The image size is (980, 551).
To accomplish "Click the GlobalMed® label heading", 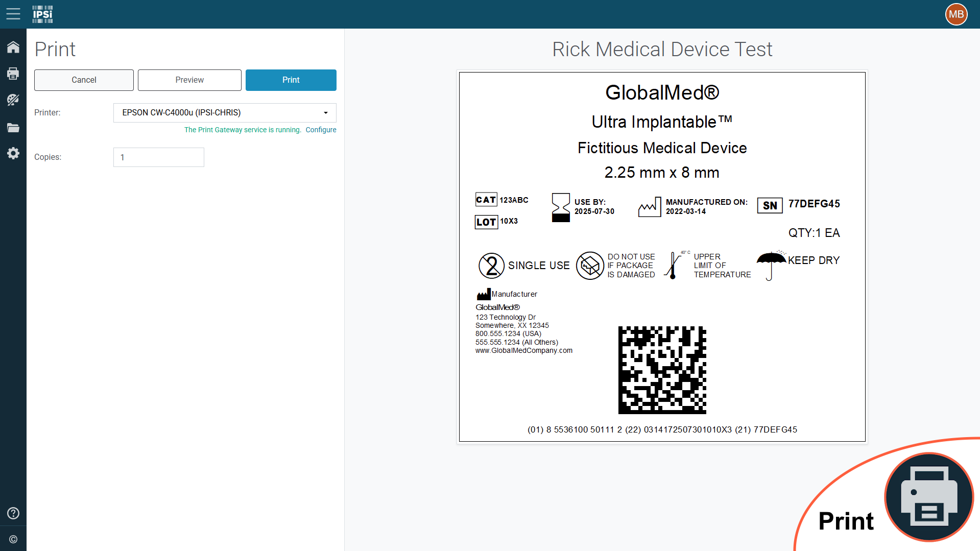I will 662,93.
